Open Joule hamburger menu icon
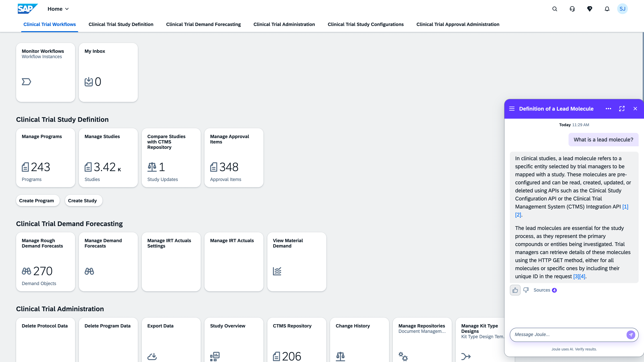Image resolution: width=644 pixels, height=362 pixels. pyautogui.click(x=512, y=109)
